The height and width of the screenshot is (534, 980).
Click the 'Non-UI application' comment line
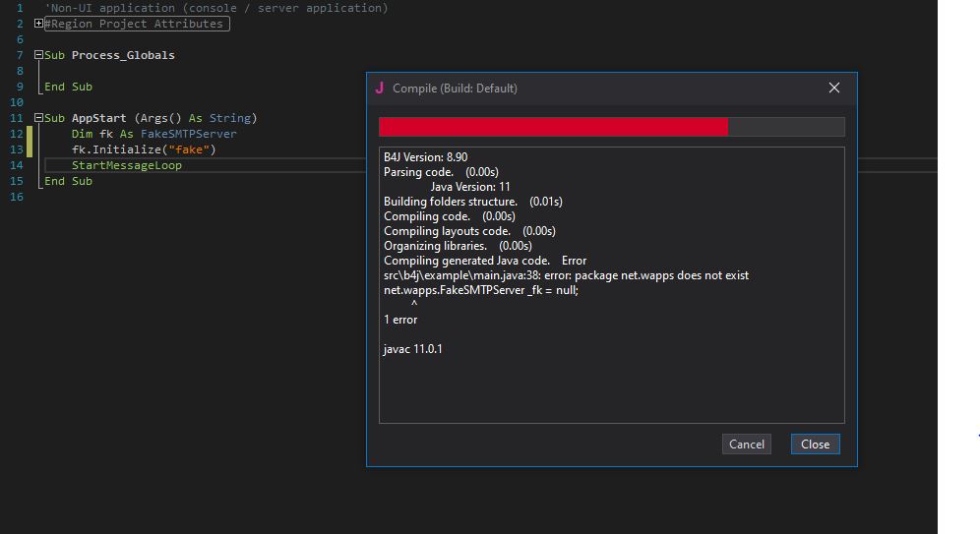click(216, 8)
